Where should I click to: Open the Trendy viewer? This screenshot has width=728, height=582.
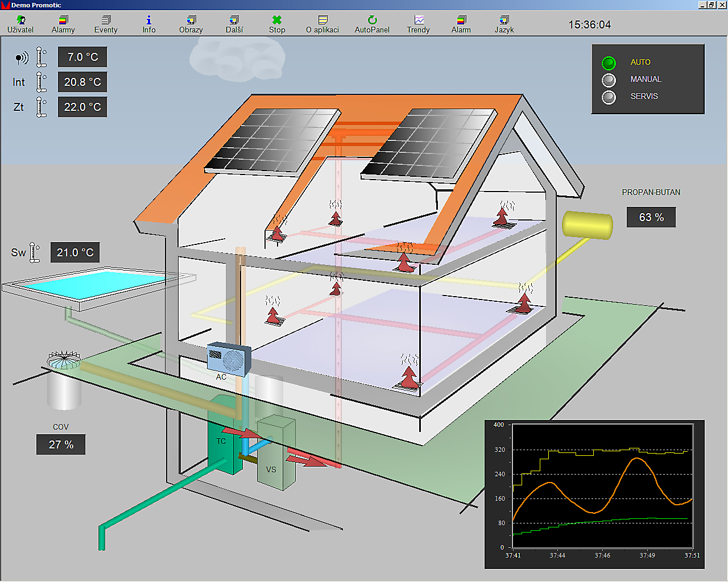[x=419, y=24]
